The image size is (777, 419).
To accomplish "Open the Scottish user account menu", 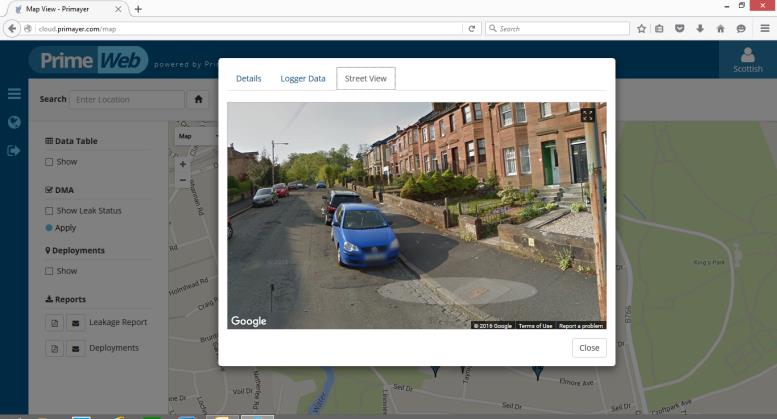I will 748,59.
